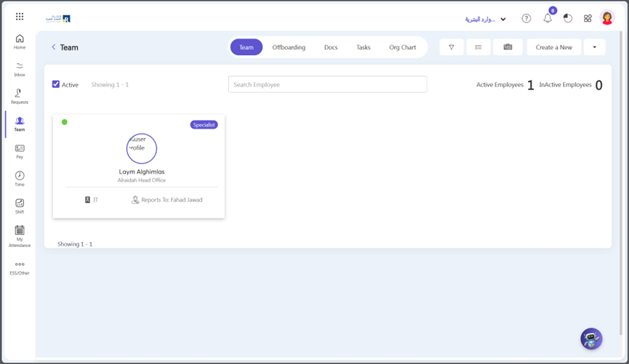
Task: Expand ESS/Other more options
Action: pyautogui.click(x=20, y=267)
